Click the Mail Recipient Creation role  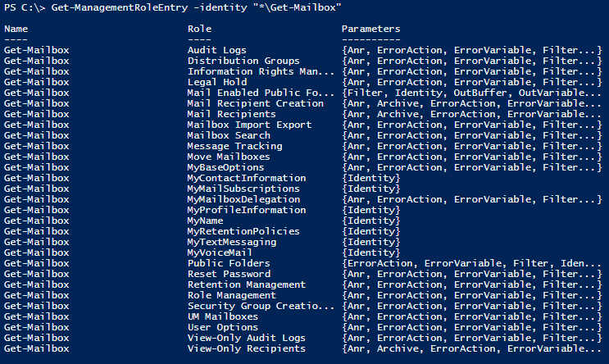(x=255, y=103)
